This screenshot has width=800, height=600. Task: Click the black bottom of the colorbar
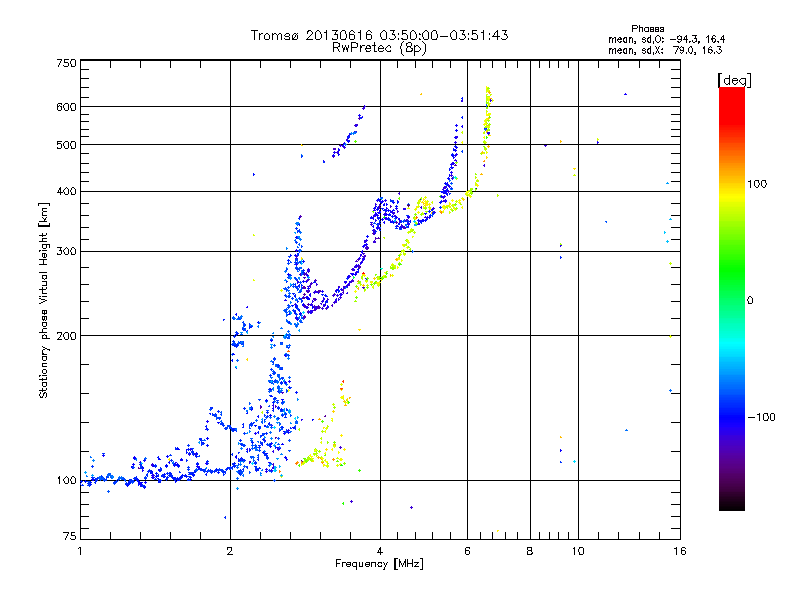point(732,503)
